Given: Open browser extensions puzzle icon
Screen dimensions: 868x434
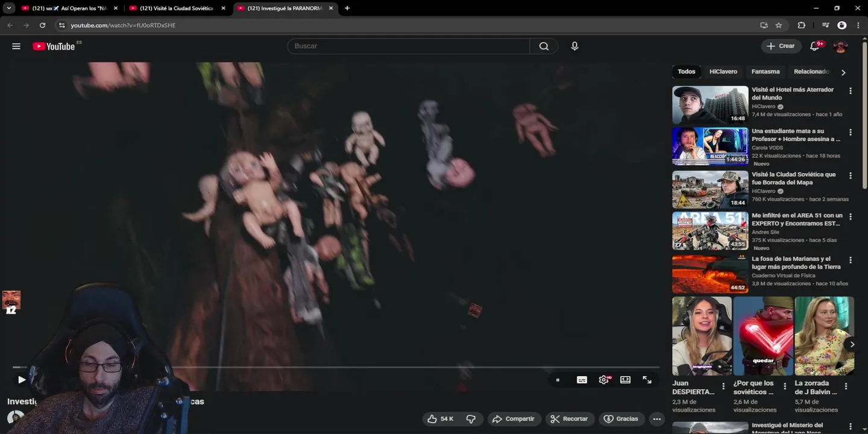Looking at the screenshot, I should click(x=801, y=25).
